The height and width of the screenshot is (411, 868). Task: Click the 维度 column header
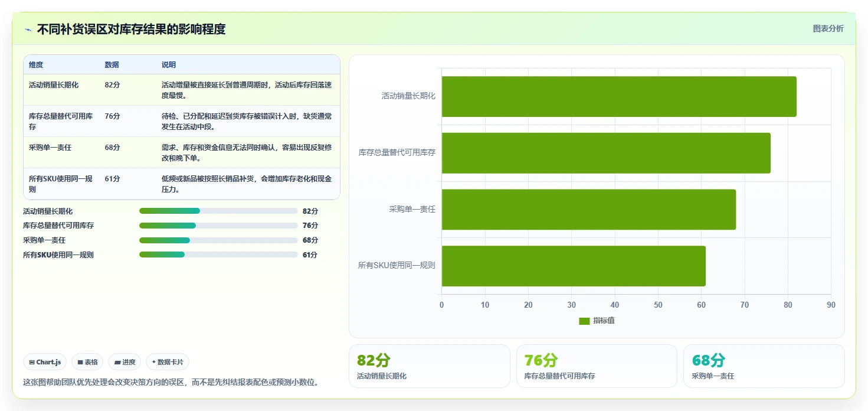(x=36, y=65)
